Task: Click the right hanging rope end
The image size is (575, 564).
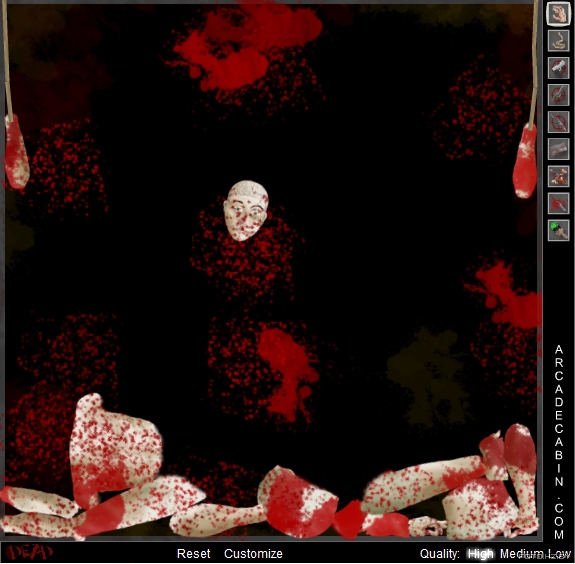Action: coord(525,161)
